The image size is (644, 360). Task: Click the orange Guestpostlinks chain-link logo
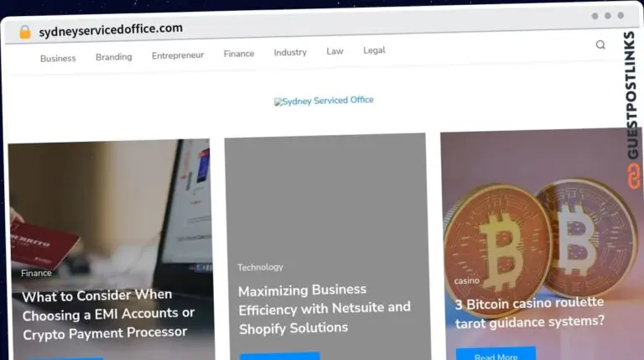pyautogui.click(x=634, y=175)
